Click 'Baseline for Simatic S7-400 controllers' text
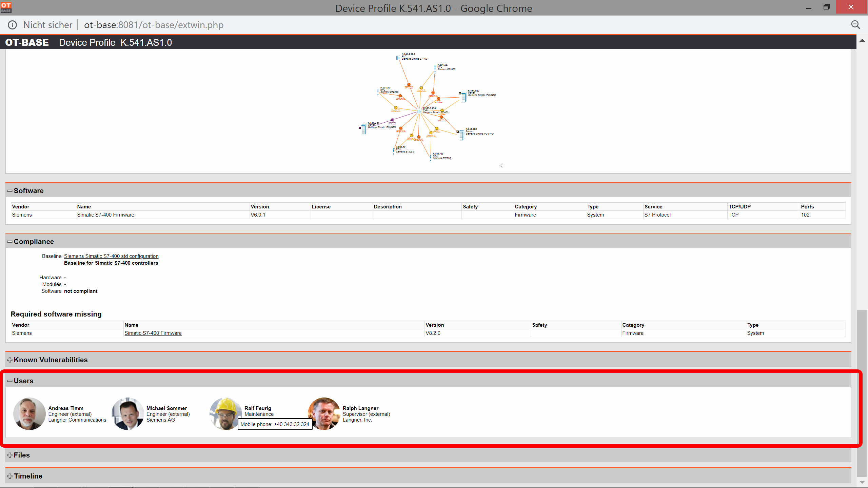 111,263
